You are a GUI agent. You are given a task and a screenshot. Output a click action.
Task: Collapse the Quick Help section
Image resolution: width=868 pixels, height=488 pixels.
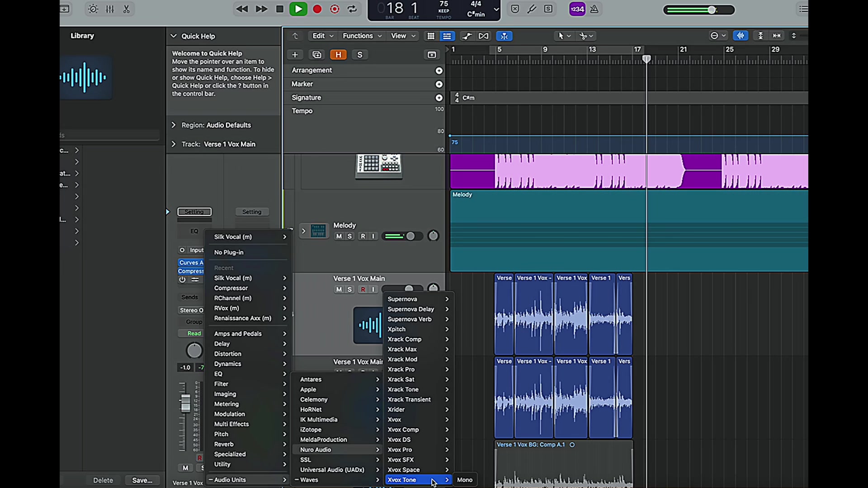(173, 36)
